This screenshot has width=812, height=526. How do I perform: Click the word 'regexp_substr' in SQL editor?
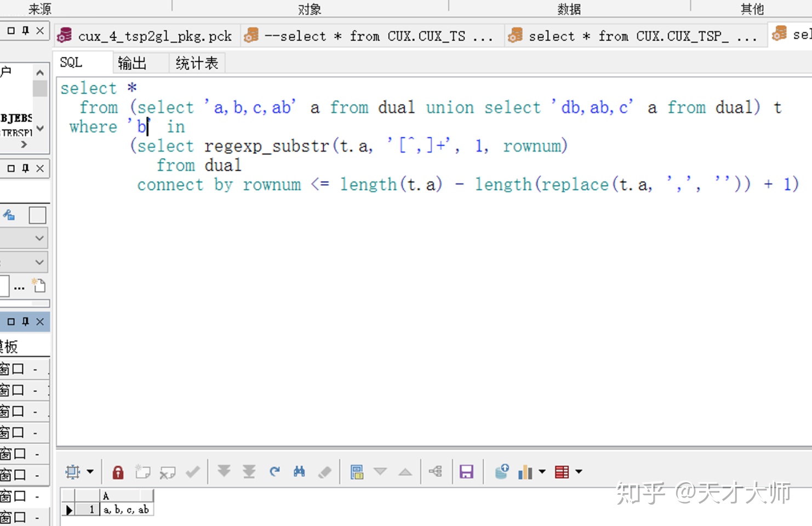point(266,146)
